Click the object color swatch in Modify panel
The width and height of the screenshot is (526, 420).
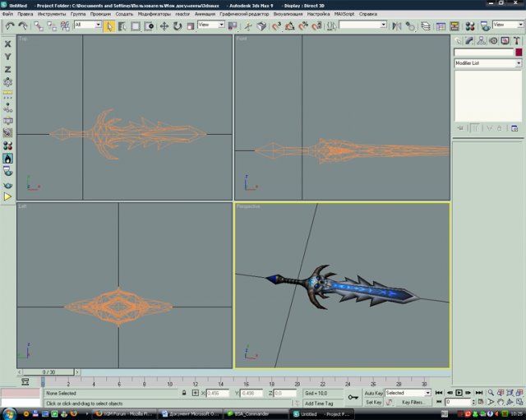pyautogui.click(x=519, y=52)
